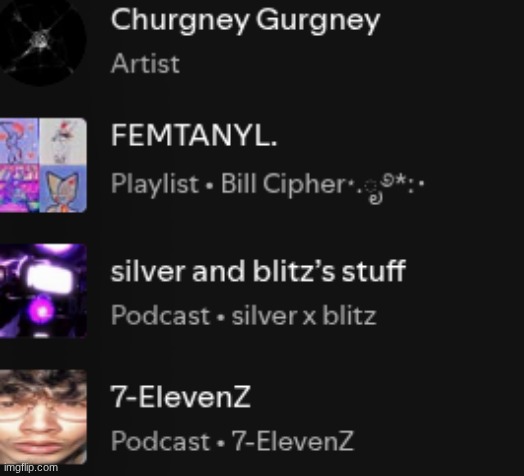Click the fox-eared character tile in FEMTANYL collage
The width and height of the screenshot is (524, 476).
pos(63,189)
